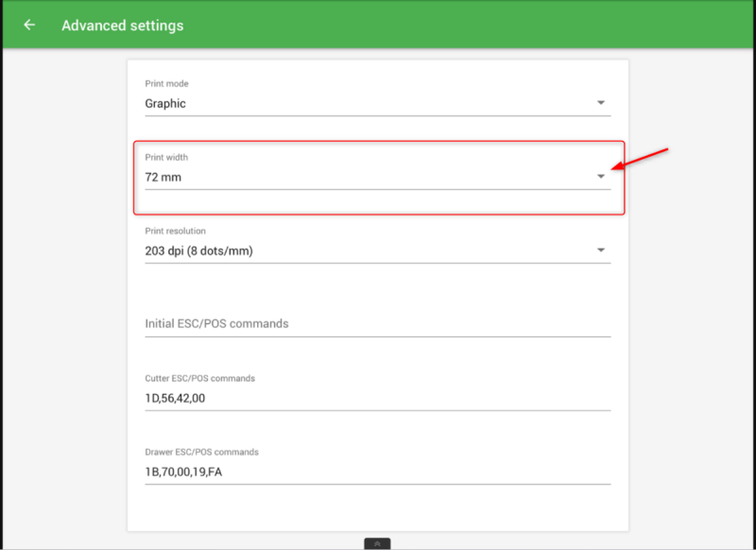
Task: Click the cutter command value 1D,56,42,00
Action: 175,398
